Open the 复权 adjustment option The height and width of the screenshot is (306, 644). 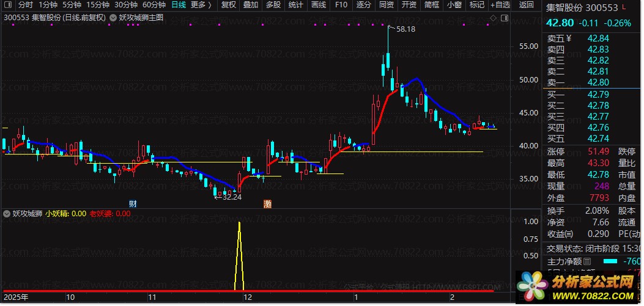point(228,5)
